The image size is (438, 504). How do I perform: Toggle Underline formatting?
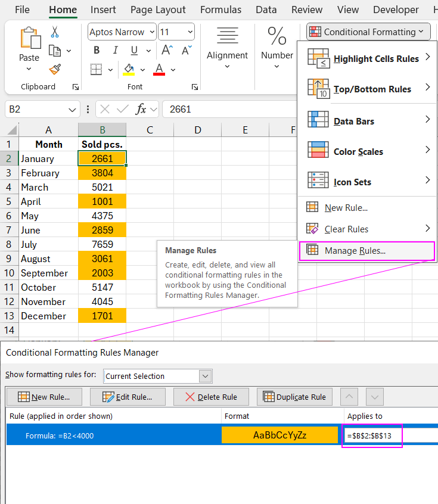click(134, 50)
